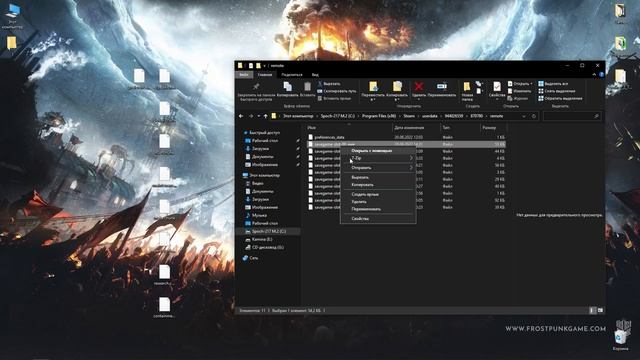This screenshot has height=360, width=640.
Task: Click the Forward navigation arrow in Explorer
Action: point(251,116)
